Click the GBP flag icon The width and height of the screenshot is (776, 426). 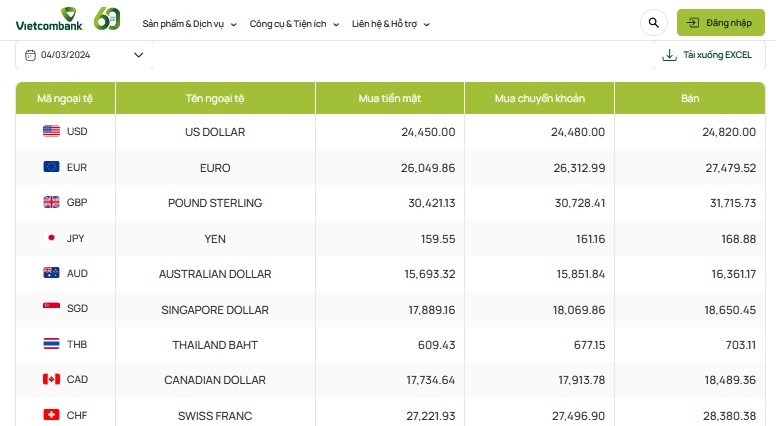pos(52,202)
